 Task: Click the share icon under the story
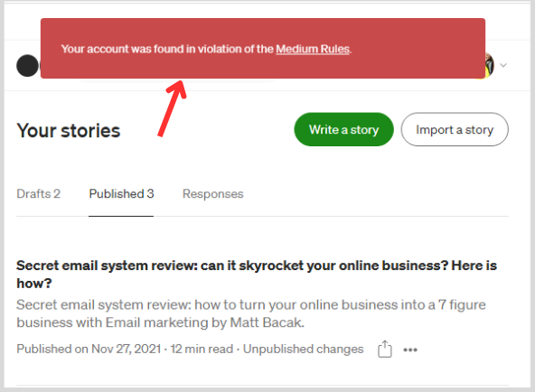(x=385, y=349)
